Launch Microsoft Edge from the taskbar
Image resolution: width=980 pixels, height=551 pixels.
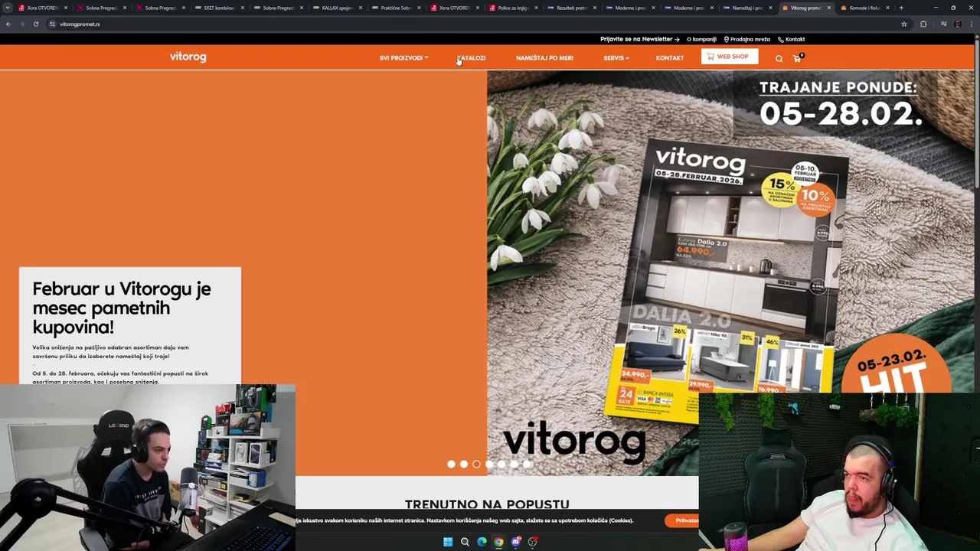pyautogui.click(x=482, y=542)
